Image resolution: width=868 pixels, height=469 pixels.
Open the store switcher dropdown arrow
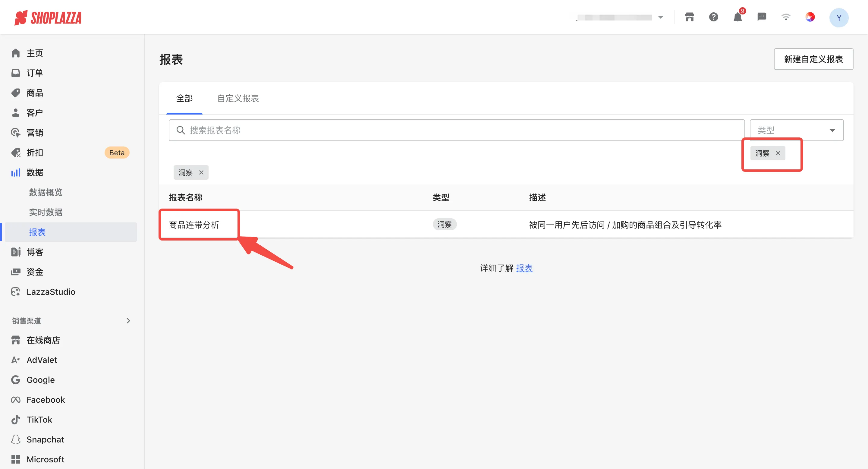660,17
